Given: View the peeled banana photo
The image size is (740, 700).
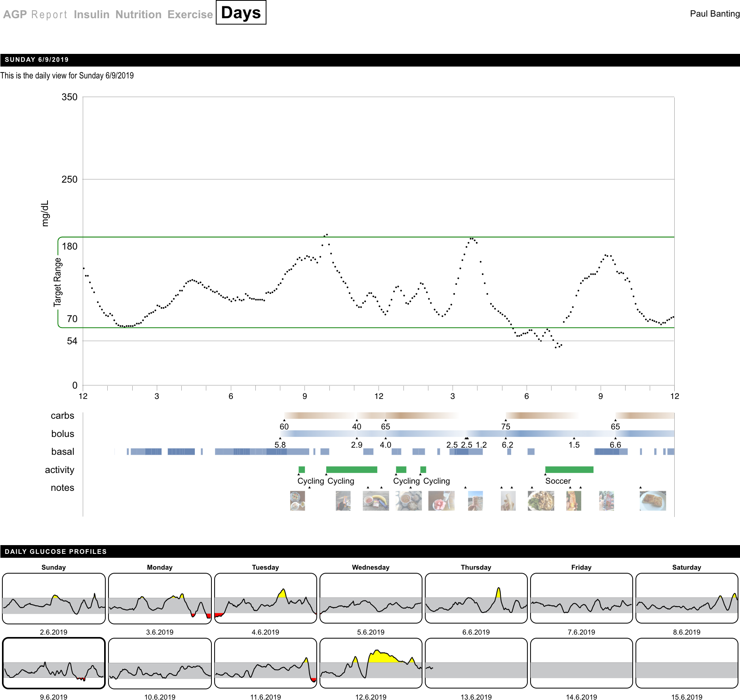Looking at the screenshot, I should (508, 501).
